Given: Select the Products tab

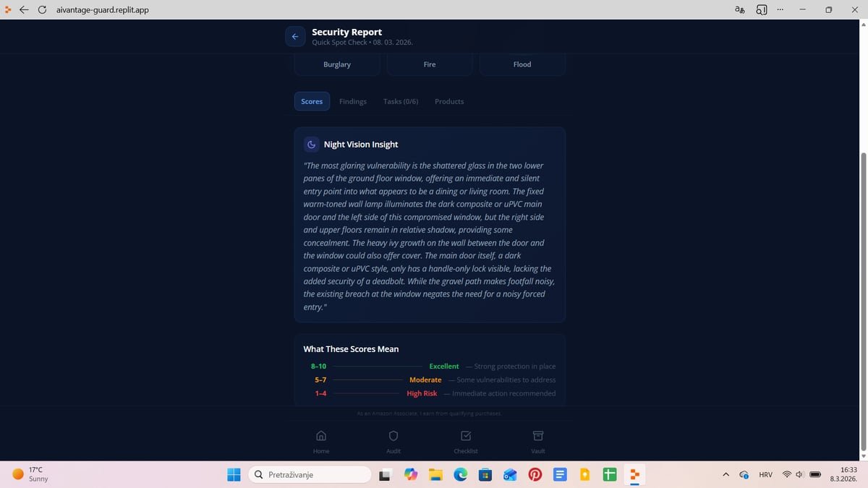Looking at the screenshot, I should coord(448,101).
